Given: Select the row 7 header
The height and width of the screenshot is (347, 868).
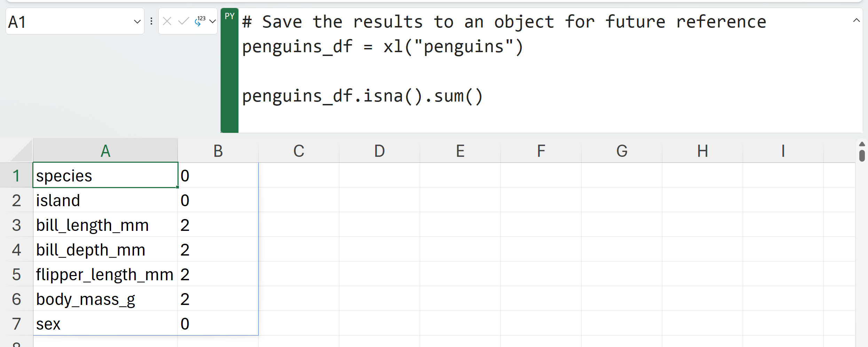Looking at the screenshot, I should tap(16, 324).
